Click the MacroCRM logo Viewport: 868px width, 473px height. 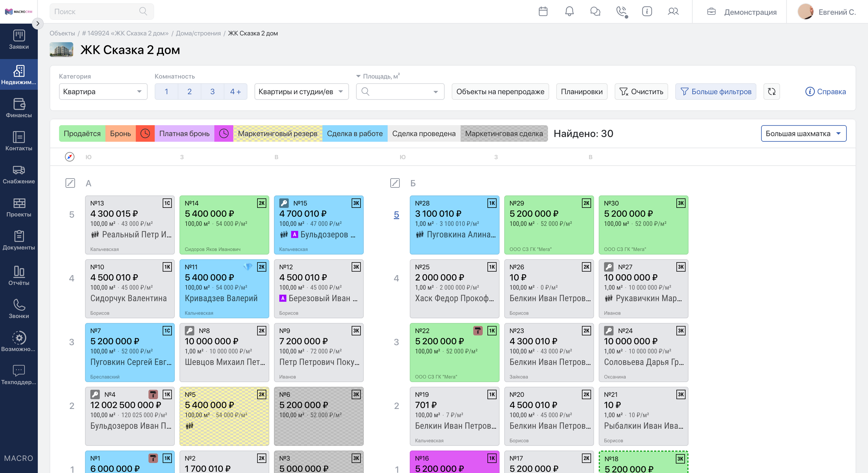(x=19, y=12)
